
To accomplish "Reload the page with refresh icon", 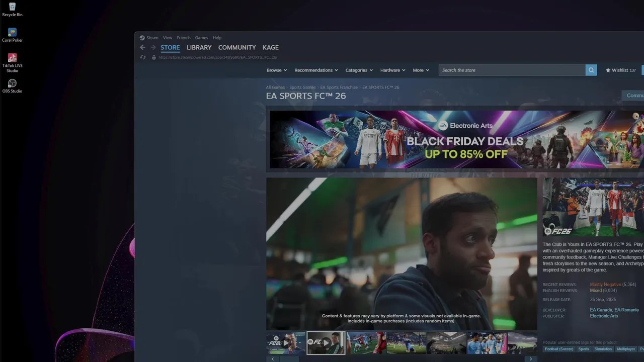I will [x=143, y=57].
